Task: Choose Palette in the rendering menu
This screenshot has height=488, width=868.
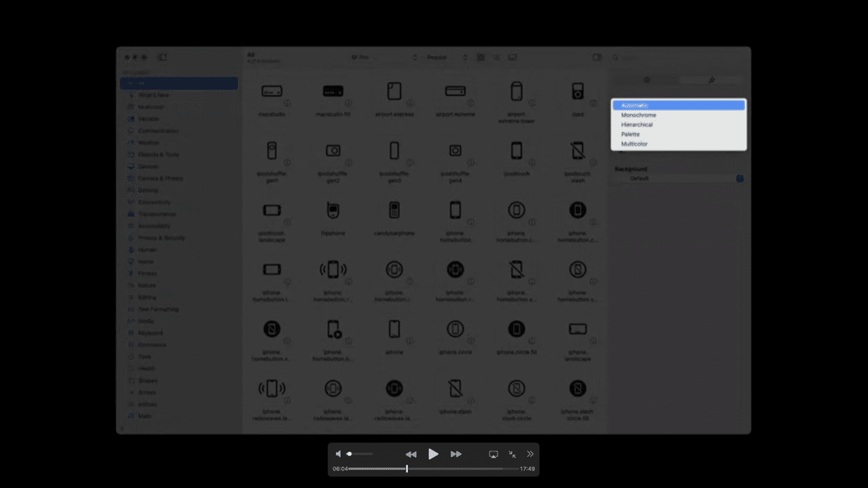Action: (x=678, y=134)
